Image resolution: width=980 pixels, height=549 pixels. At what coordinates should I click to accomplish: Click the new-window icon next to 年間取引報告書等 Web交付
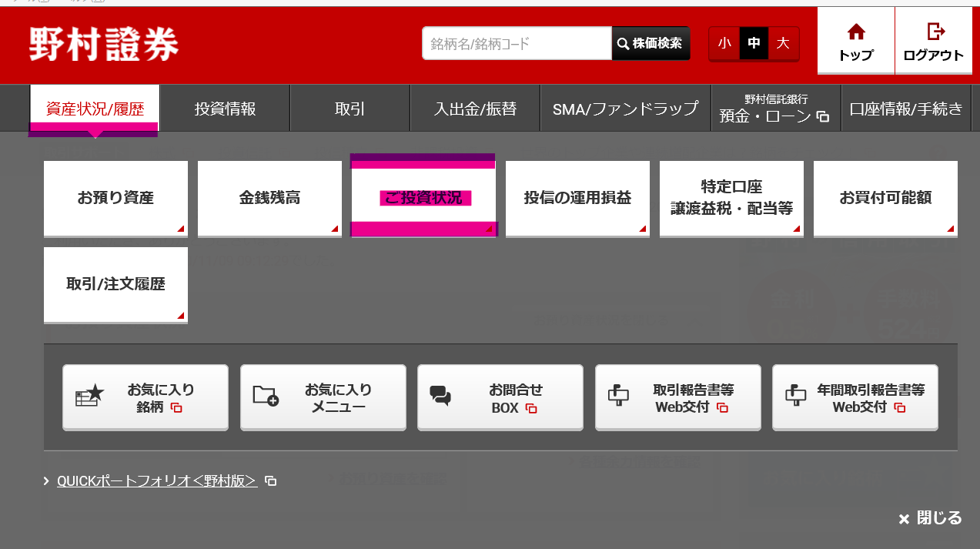900,408
